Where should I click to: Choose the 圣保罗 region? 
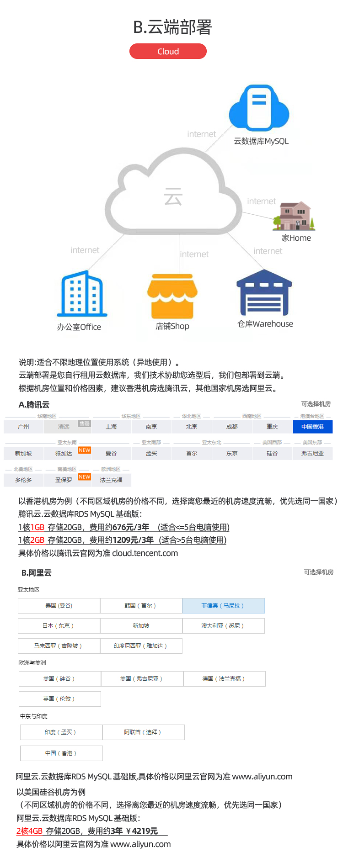click(x=64, y=480)
